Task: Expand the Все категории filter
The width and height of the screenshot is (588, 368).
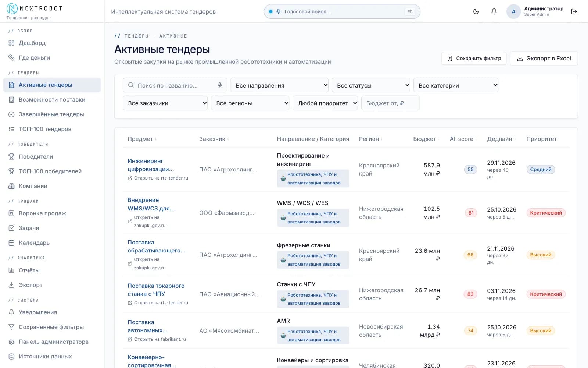Action: 456,85
